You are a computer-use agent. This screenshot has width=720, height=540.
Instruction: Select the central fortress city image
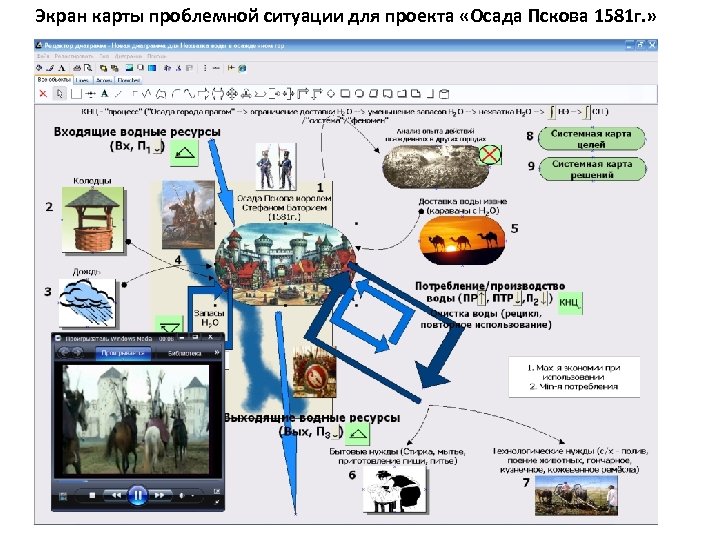(x=286, y=264)
